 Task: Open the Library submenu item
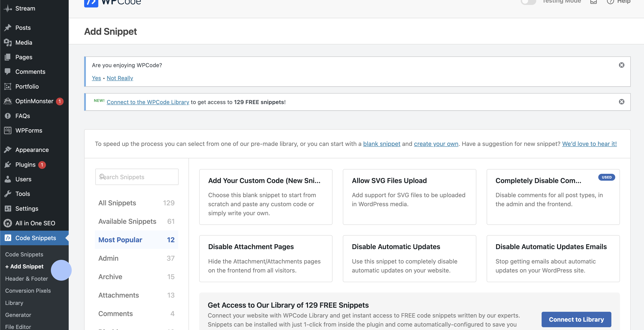point(14,303)
